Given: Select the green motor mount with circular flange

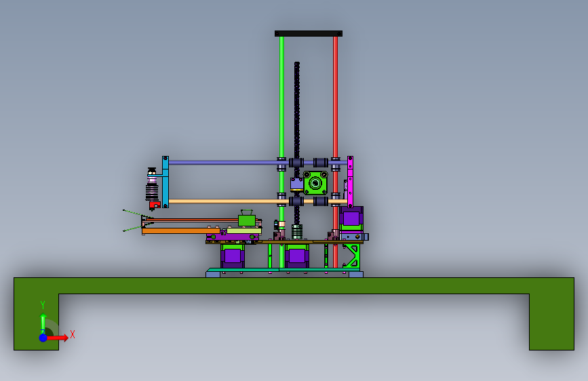Looking at the screenshot, I should 315,183.
